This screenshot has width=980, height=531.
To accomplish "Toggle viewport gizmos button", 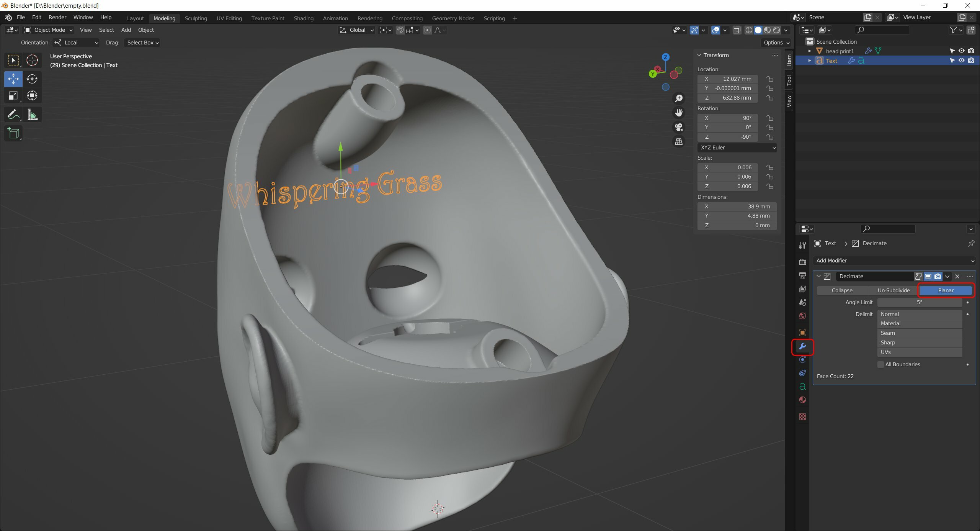I will click(694, 30).
